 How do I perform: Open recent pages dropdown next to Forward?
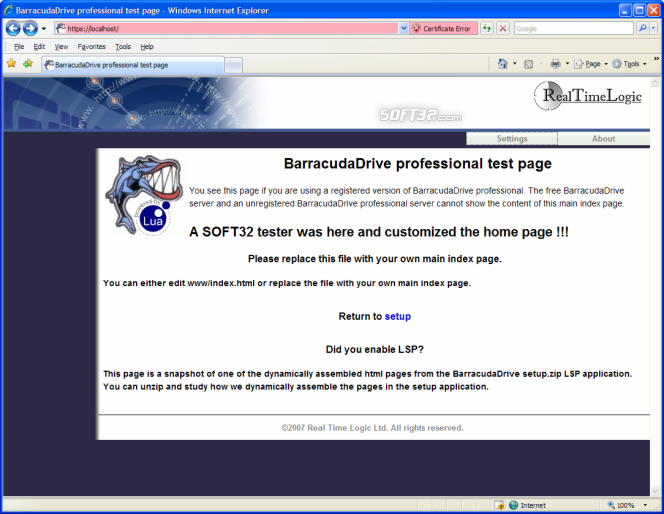[43, 29]
